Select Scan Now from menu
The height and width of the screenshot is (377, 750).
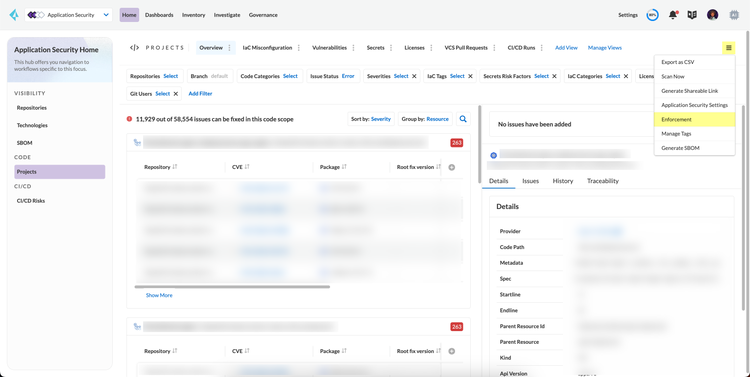coord(695,77)
